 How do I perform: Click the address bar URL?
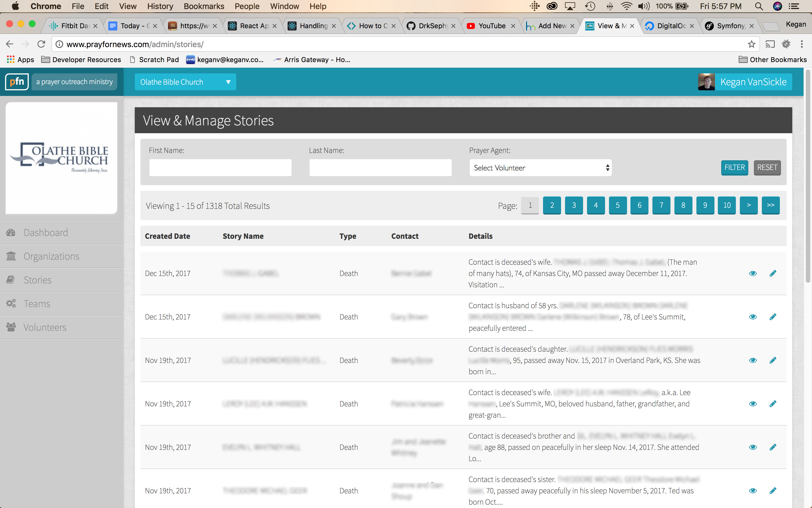(135, 44)
